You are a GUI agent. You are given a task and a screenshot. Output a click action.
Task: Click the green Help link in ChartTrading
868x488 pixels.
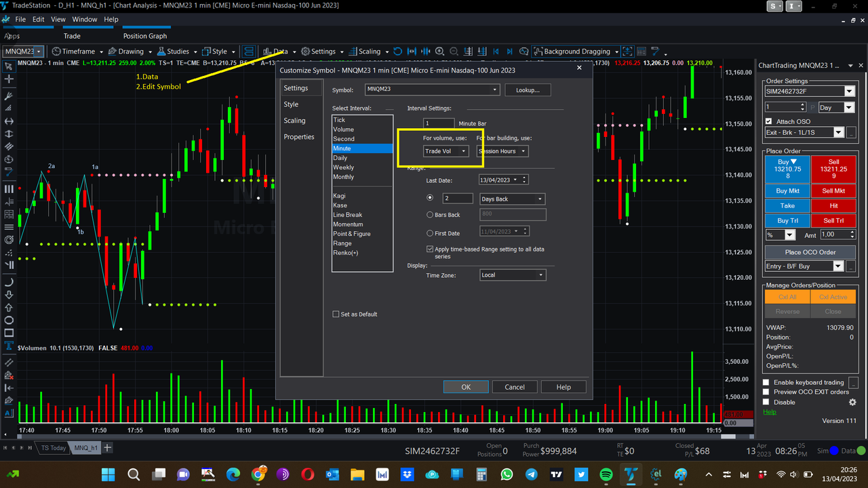pyautogui.click(x=770, y=411)
